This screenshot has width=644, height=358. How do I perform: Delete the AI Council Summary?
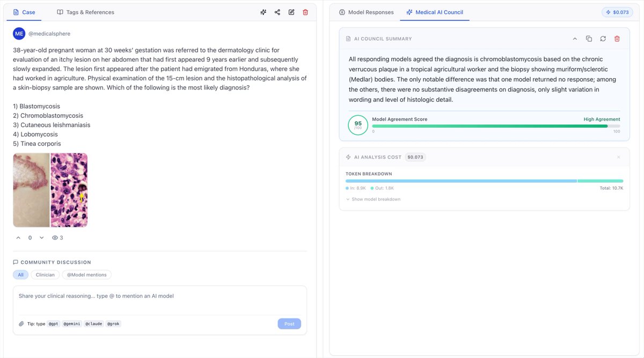pos(617,39)
